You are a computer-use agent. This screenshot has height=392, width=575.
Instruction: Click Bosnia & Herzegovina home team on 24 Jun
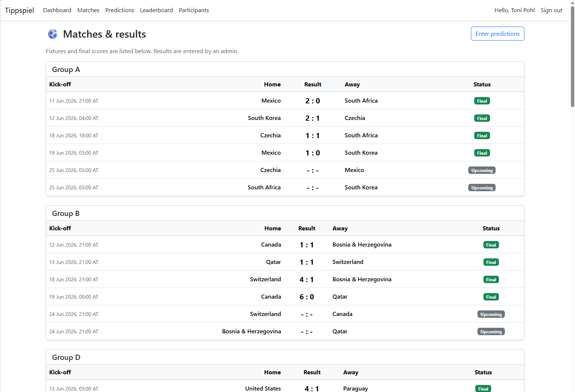(x=251, y=331)
